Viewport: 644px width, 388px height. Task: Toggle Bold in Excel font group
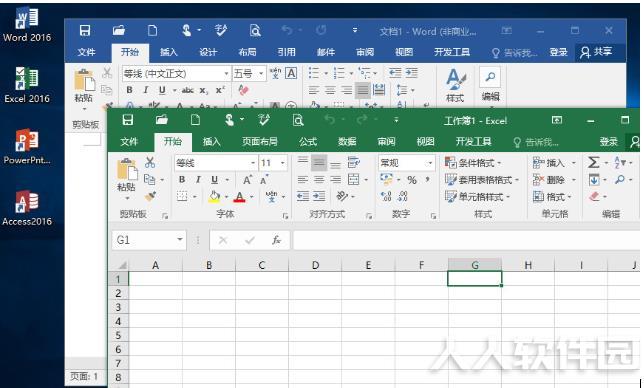point(182,179)
